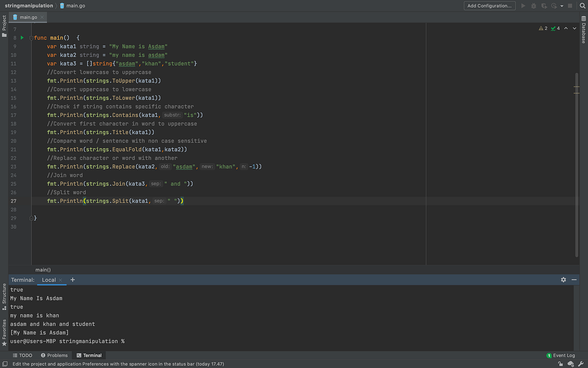Viewport: 588px width, 368px height.
Task: Go to next highlighted error arrow
Action: (x=574, y=29)
